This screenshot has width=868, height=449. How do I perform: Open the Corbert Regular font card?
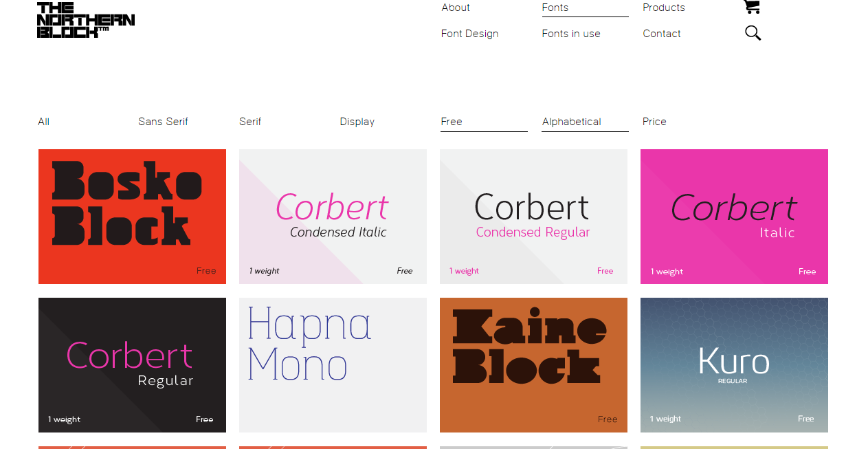pyautogui.click(x=132, y=365)
